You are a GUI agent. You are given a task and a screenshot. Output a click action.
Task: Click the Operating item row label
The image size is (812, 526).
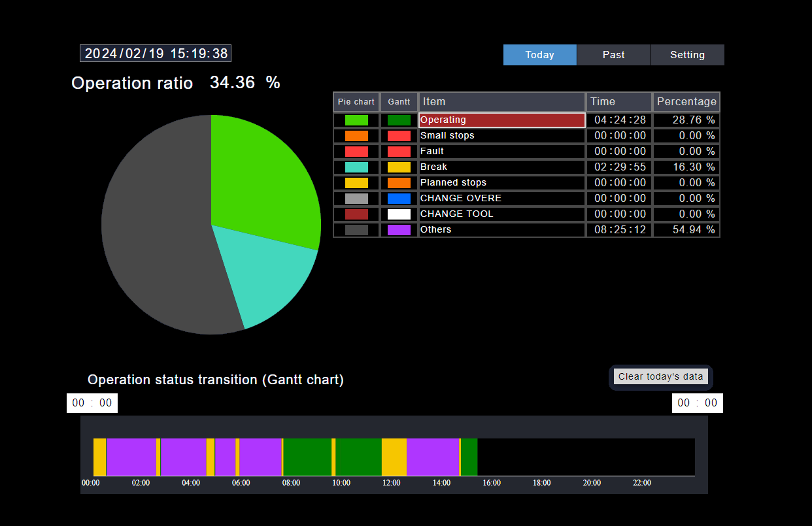click(501, 120)
